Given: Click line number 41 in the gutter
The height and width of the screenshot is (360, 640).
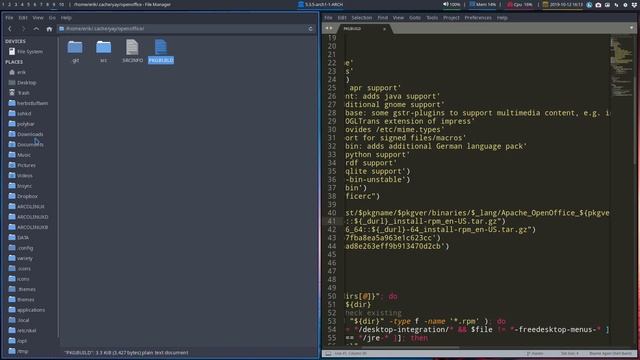Looking at the screenshot, I should [332, 221].
